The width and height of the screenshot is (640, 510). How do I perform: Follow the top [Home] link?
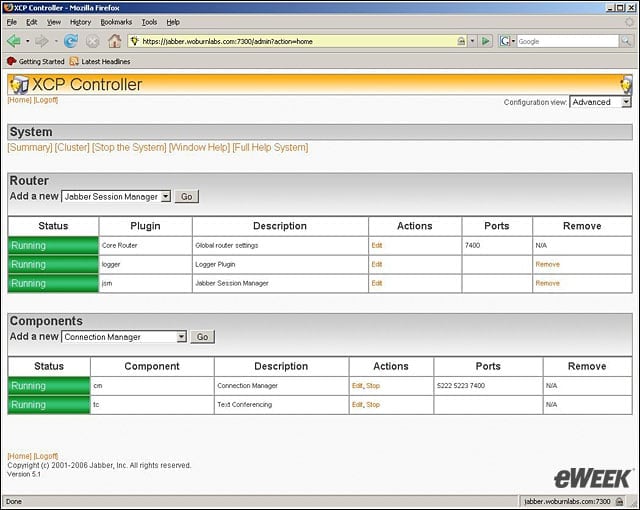pos(20,100)
